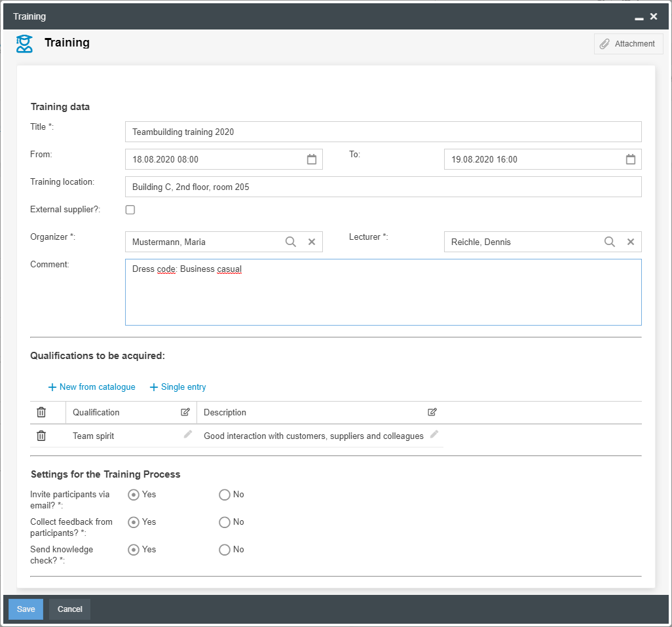
Task: Click New from catalogue link
Action: pos(92,387)
